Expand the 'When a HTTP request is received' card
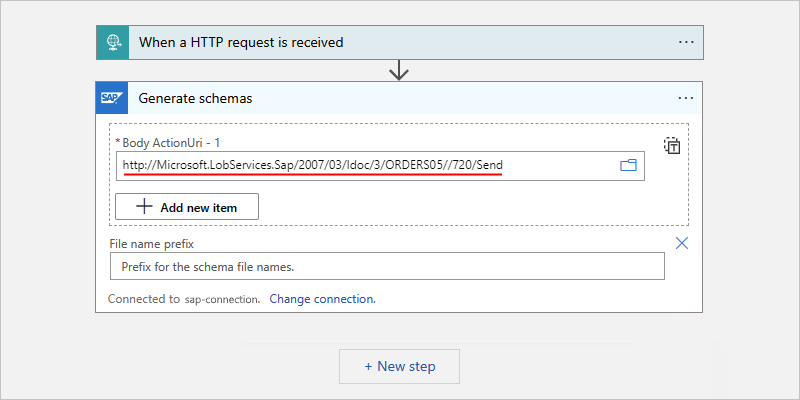The height and width of the screenshot is (400, 800). coord(400,42)
